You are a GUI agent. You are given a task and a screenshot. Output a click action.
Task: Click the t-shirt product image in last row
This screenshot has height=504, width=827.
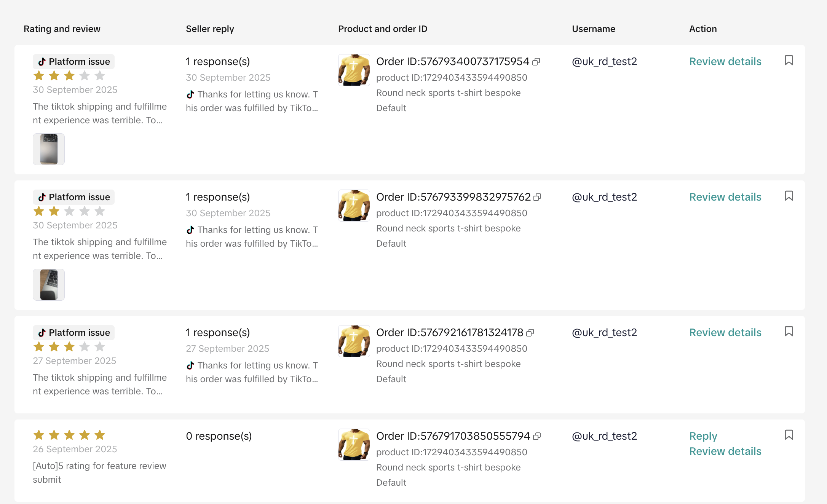tap(354, 445)
